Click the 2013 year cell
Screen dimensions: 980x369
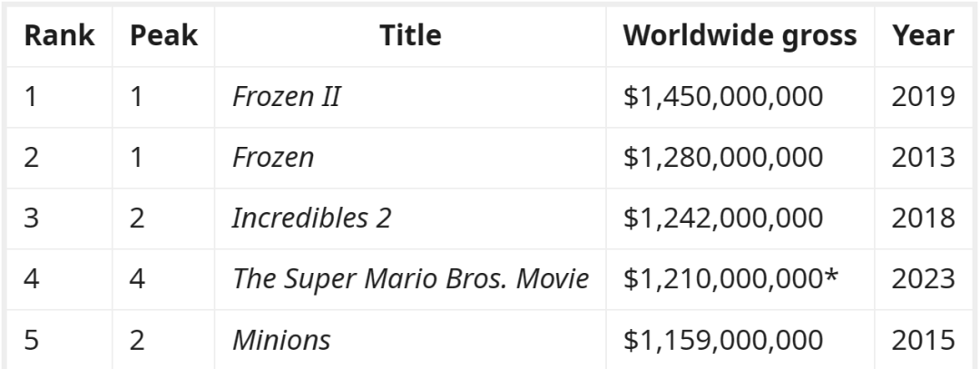(x=923, y=158)
